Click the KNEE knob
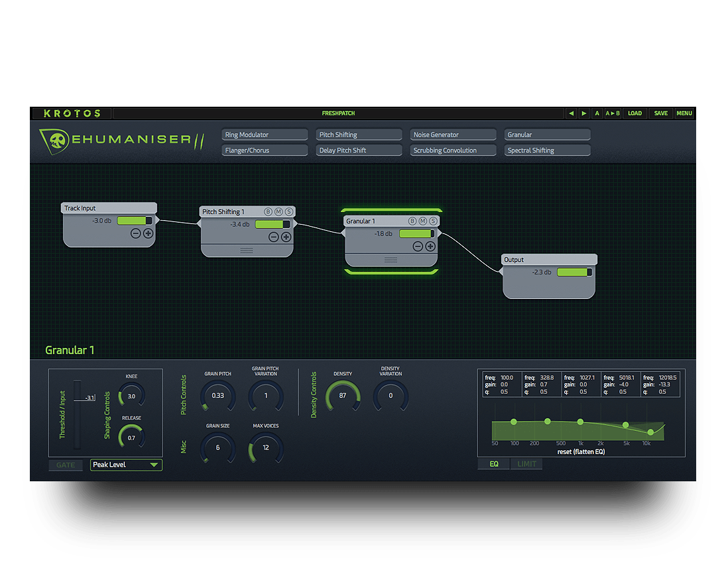 coord(131,396)
